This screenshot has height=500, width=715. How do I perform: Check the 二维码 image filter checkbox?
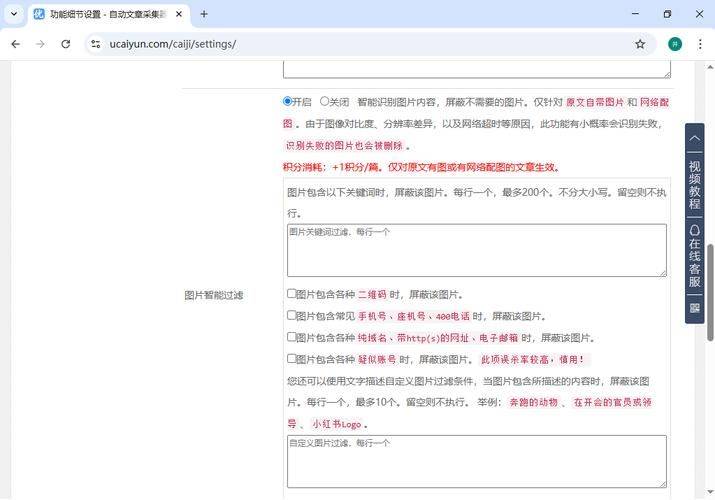click(291, 294)
